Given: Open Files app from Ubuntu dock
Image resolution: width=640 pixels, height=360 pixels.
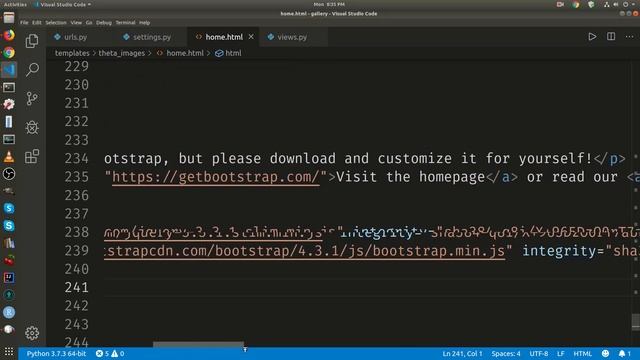Looking at the screenshot, I should (9, 18).
